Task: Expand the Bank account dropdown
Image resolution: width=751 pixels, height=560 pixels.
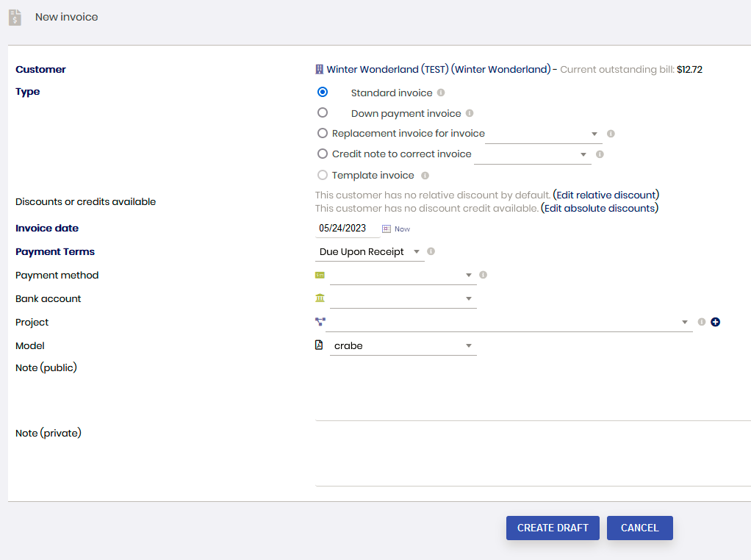Action: pos(403,299)
